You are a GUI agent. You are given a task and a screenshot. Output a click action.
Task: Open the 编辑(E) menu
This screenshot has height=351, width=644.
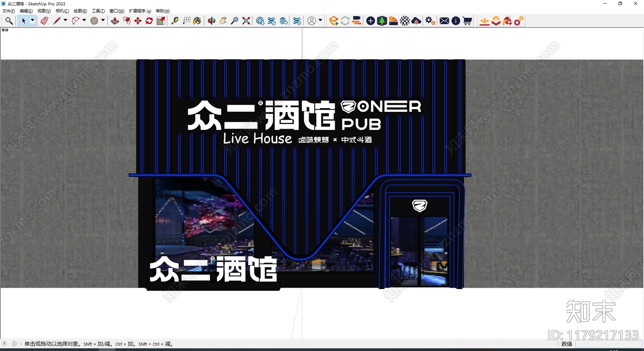pyautogui.click(x=26, y=11)
